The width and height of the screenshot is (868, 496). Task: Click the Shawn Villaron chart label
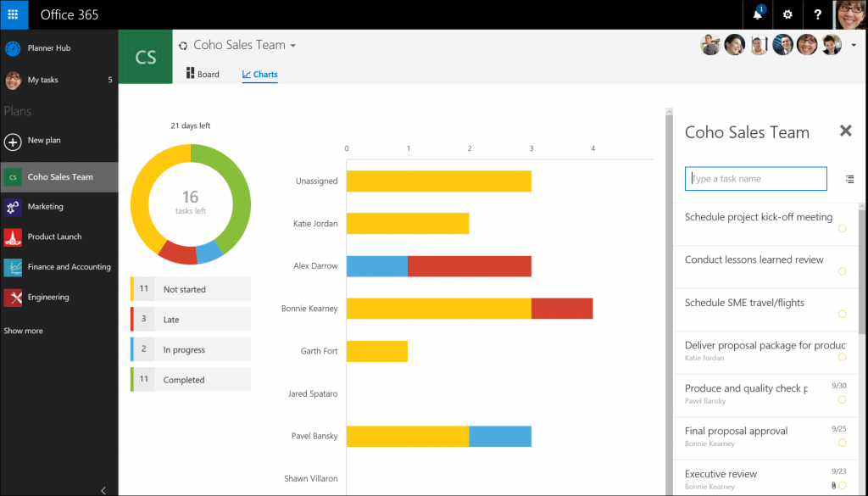[310, 478]
